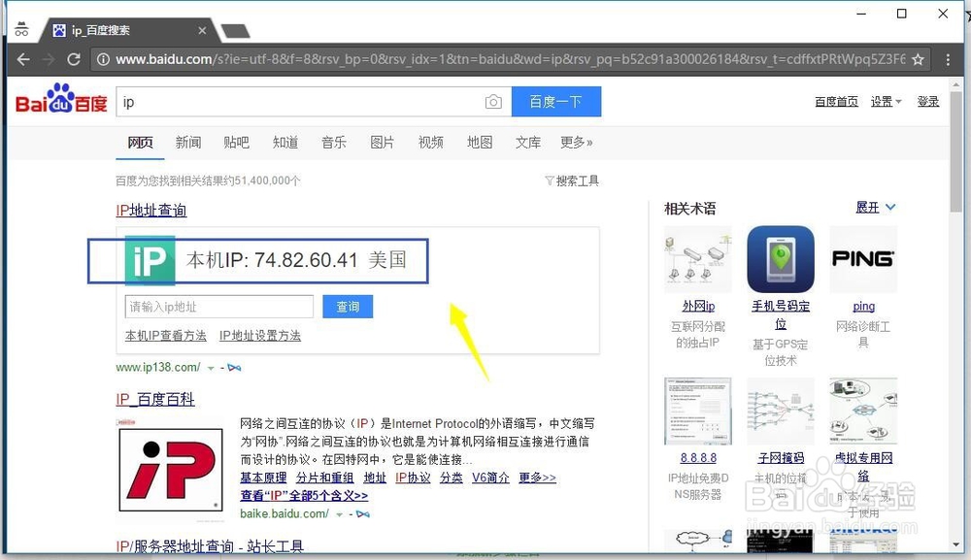
Task: Open camera image search icon in the search box
Action: [493, 102]
